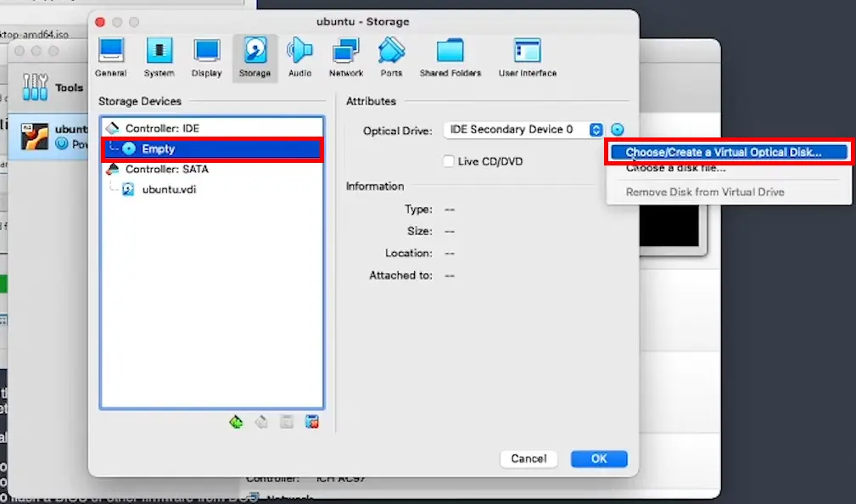Select the Storage settings section

(x=255, y=58)
